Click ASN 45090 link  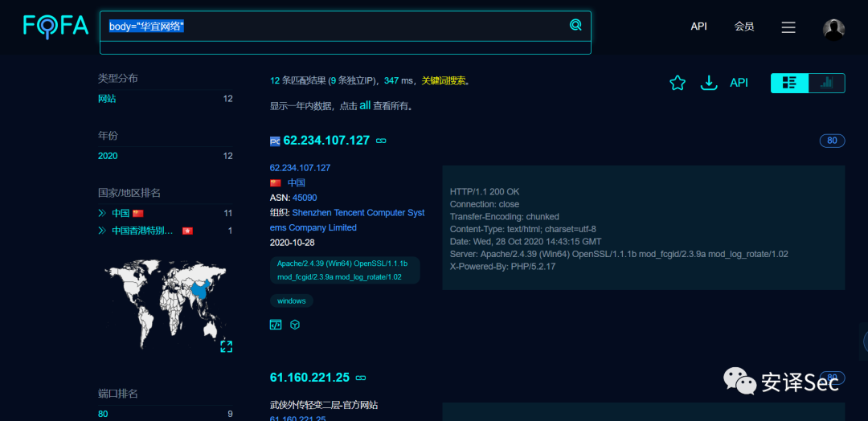pos(305,198)
